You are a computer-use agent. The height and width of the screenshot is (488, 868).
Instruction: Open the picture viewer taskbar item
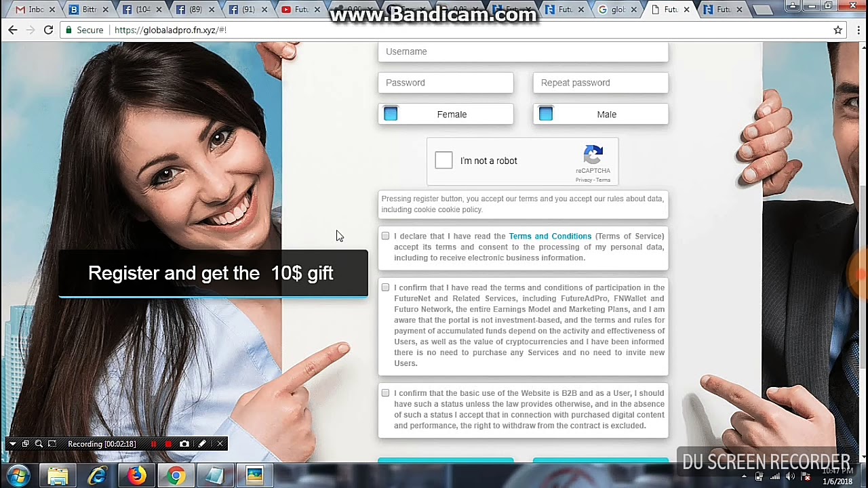[x=254, y=476]
